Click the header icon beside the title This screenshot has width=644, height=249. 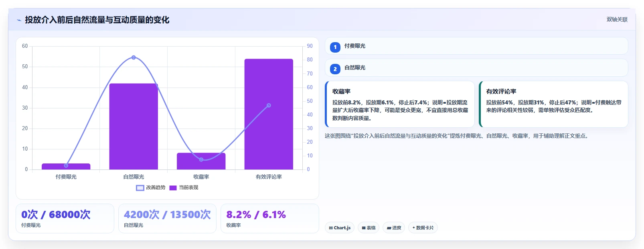19,20
